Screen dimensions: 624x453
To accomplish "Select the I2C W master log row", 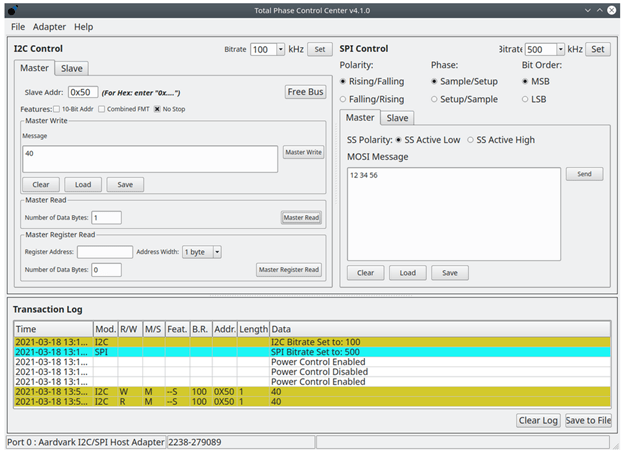I will [x=312, y=392].
